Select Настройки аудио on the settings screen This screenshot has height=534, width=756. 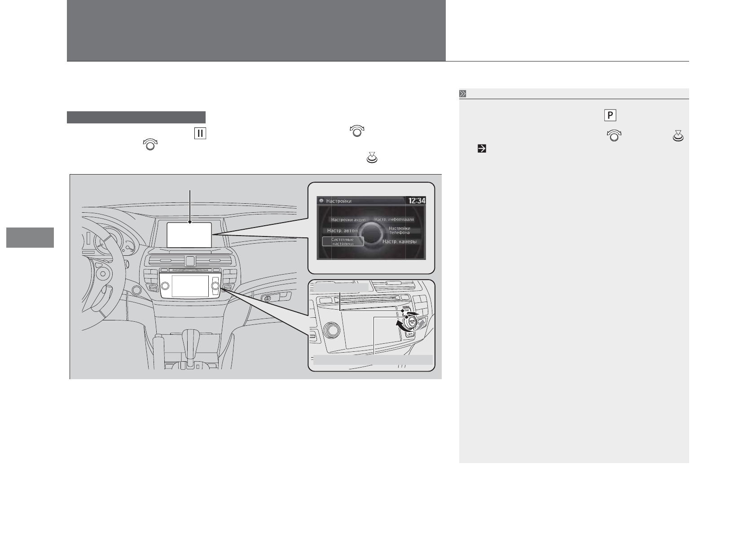(348, 220)
